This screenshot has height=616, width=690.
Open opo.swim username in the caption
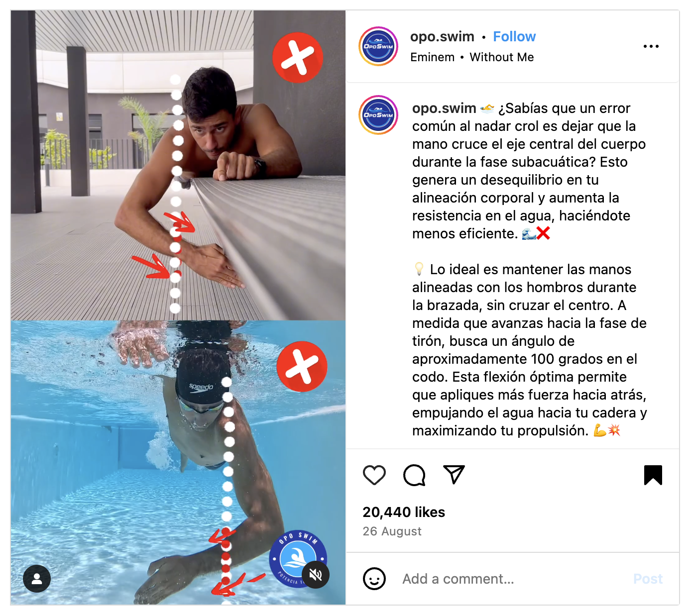(x=444, y=108)
